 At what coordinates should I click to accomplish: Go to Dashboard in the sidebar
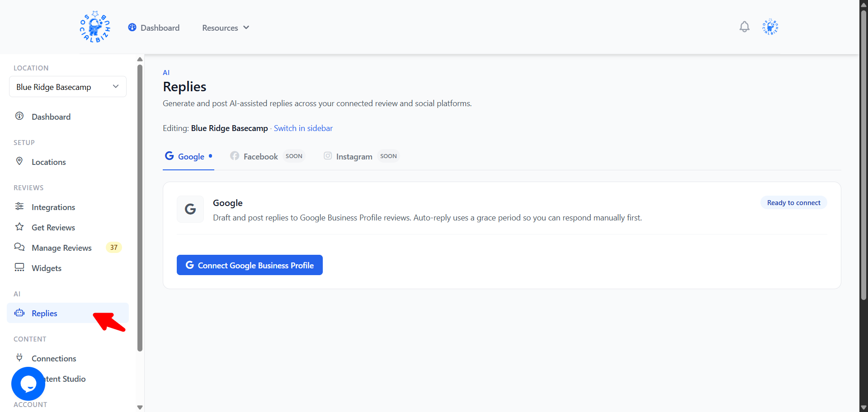(x=68, y=117)
